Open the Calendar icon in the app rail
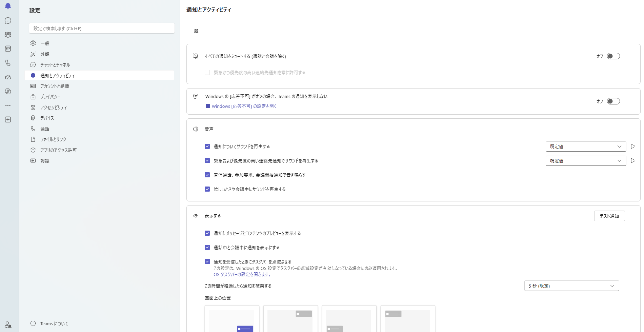Image resolution: width=644 pixels, height=332 pixels. [8, 49]
